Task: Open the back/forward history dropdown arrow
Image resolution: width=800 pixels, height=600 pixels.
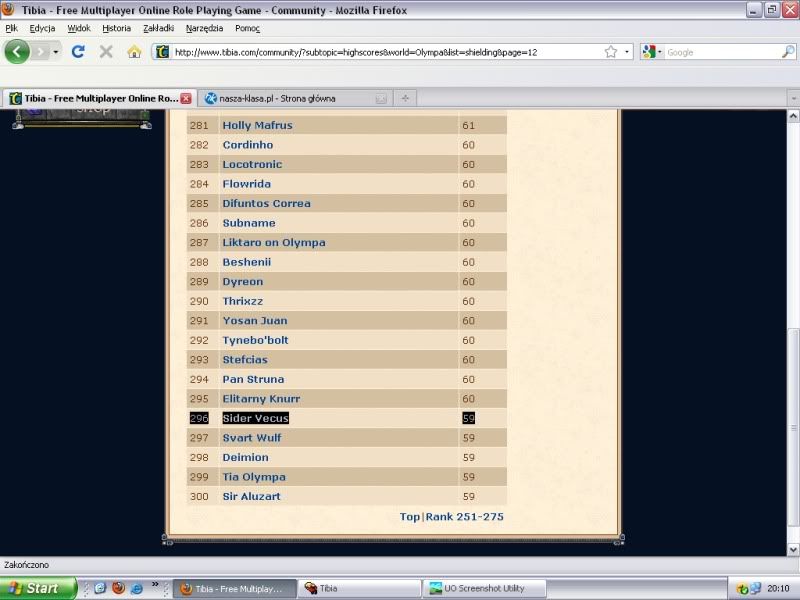Action: [x=56, y=52]
